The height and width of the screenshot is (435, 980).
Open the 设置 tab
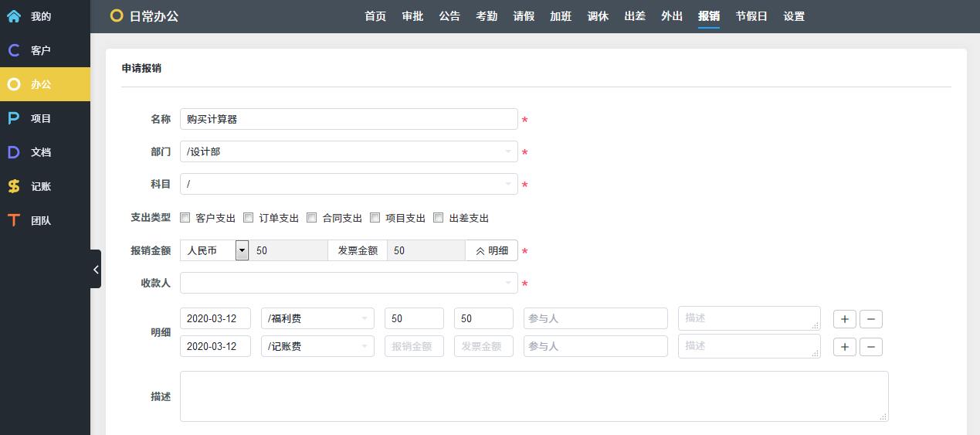[x=794, y=16]
